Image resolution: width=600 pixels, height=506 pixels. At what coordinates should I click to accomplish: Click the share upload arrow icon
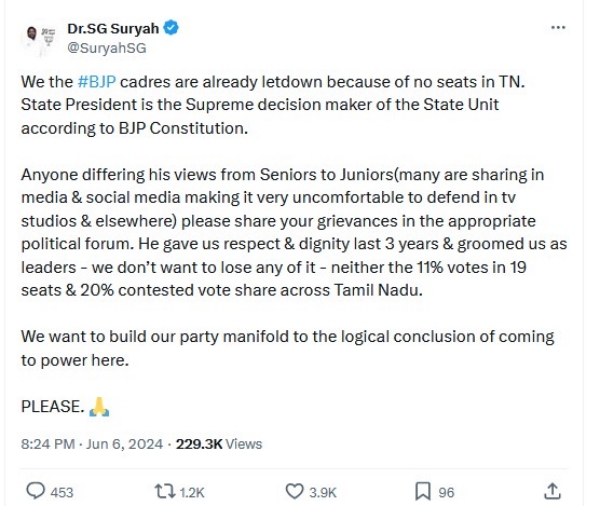pyautogui.click(x=552, y=491)
